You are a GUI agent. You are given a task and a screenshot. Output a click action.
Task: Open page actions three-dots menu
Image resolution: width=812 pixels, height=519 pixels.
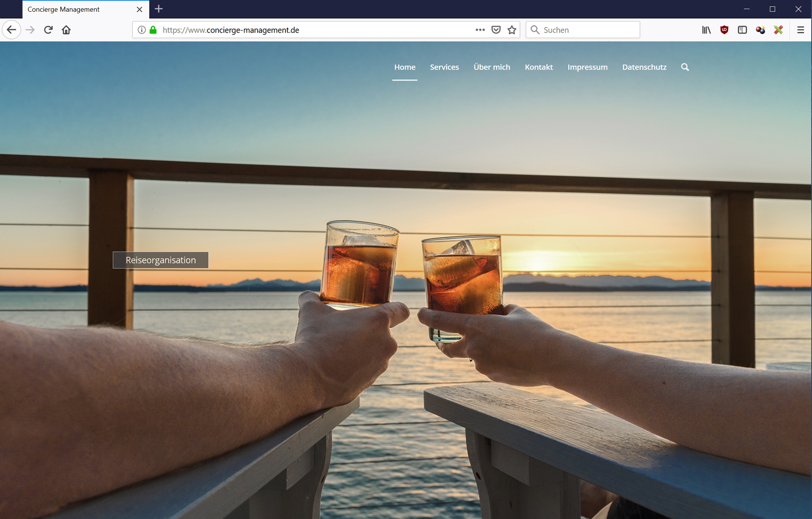(x=480, y=30)
